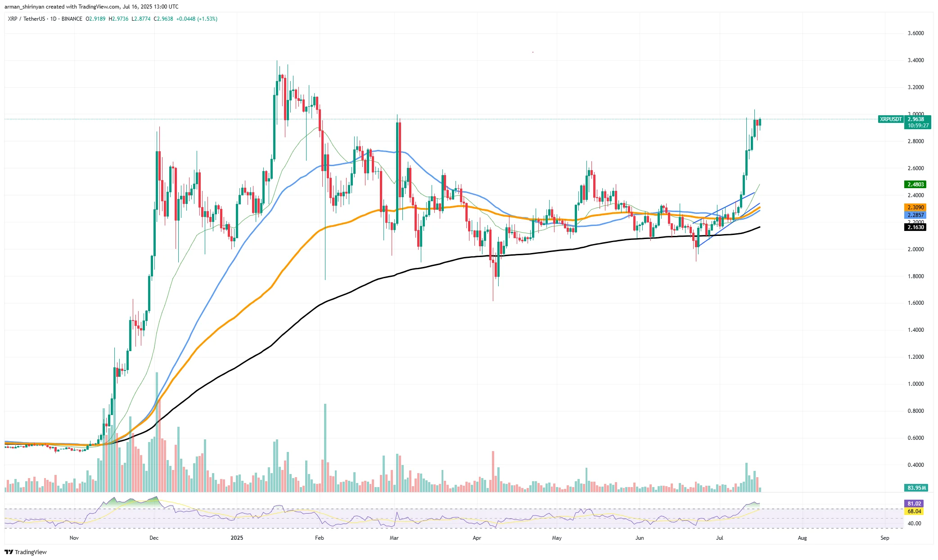Click the green 2.4803 moving average label
Viewport: 938px width, 560px height.
click(915, 185)
